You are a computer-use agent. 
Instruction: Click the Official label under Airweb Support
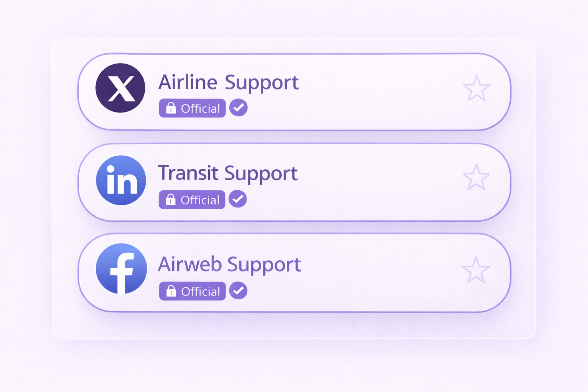click(201, 292)
